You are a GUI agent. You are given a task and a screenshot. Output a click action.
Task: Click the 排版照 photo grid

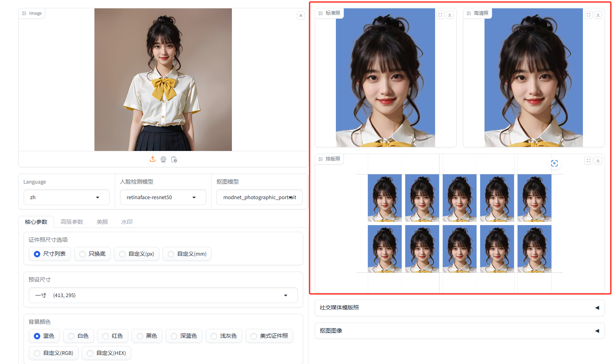tap(459, 223)
